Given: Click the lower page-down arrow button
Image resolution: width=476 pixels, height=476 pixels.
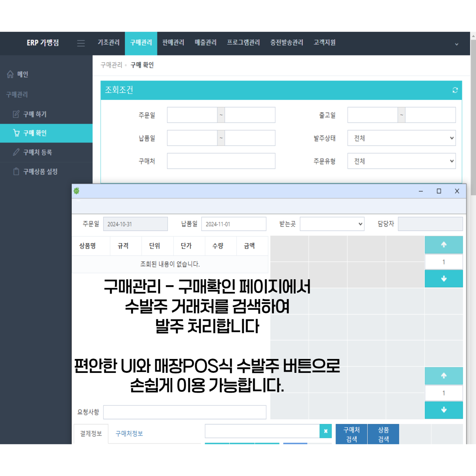Looking at the screenshot, I should 444,410.
